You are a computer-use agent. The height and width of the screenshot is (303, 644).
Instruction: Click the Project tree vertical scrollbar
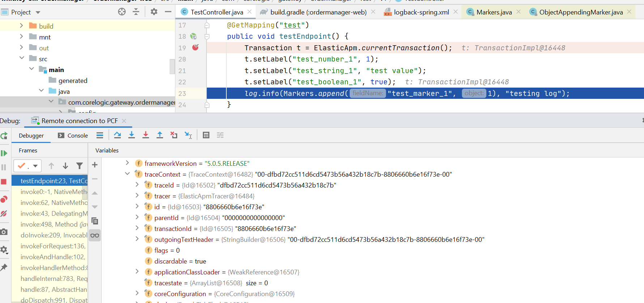[x=172, y=66]
